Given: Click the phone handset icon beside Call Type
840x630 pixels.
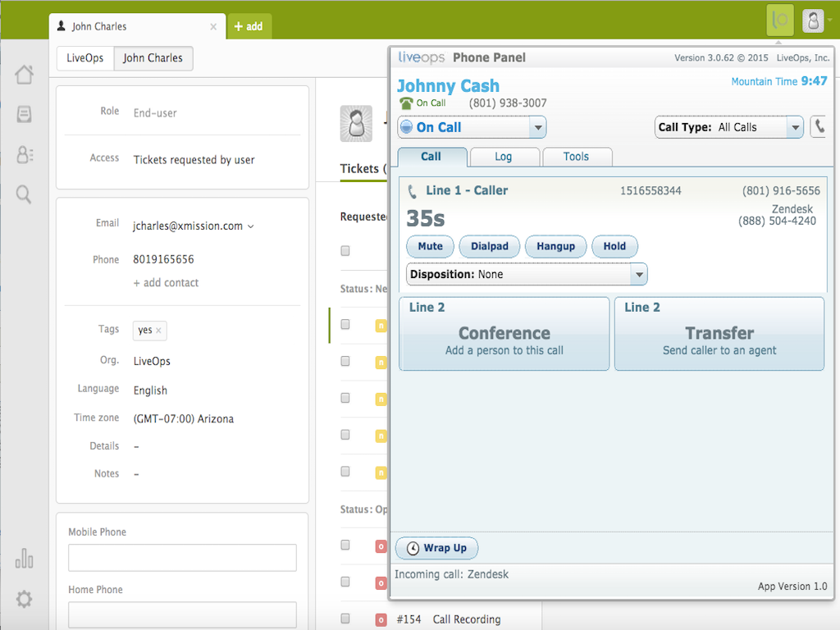Looking at the screenshot, I should [x=819, y=127].
